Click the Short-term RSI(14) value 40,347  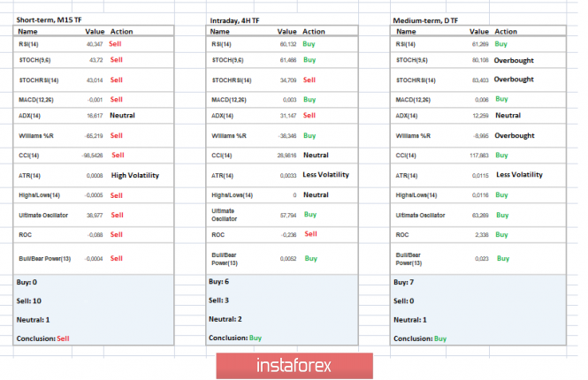coord(94,42)
